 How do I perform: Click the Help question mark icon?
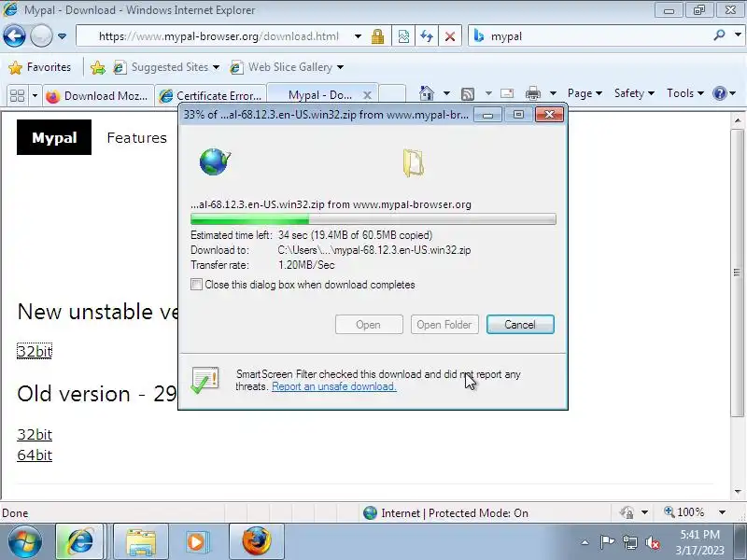tap(719, 93)
